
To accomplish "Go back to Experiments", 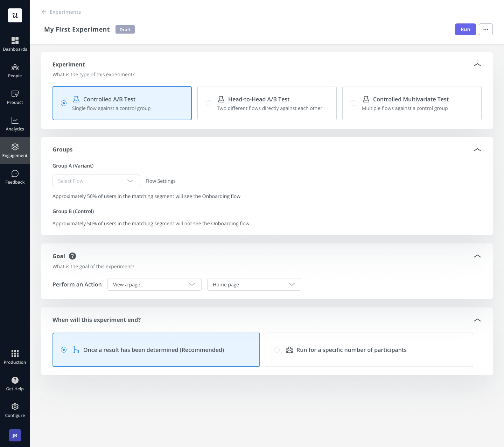I will [61, 12].
